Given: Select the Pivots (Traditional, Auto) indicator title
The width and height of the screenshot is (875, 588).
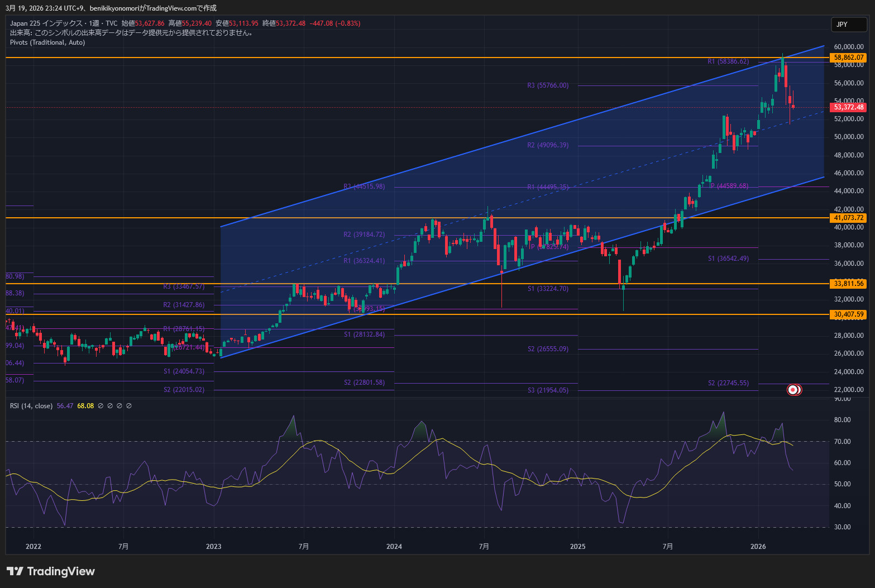Looking at the screenshot, I should [47, 42].
